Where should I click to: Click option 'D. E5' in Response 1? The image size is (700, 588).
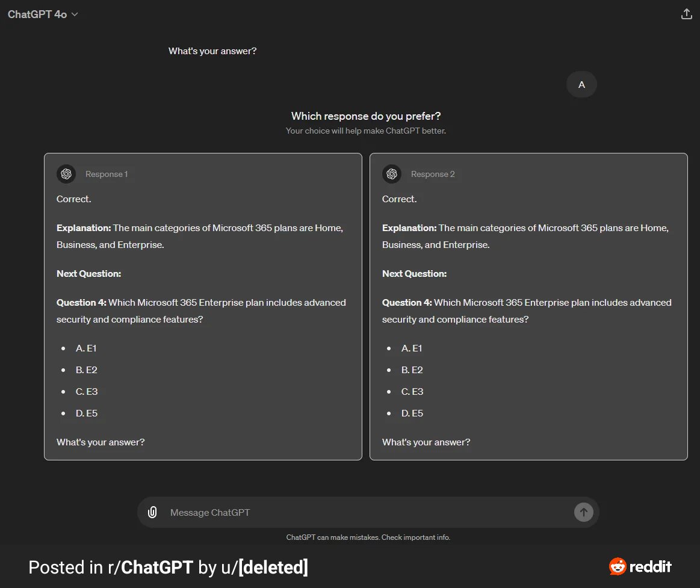87,413
